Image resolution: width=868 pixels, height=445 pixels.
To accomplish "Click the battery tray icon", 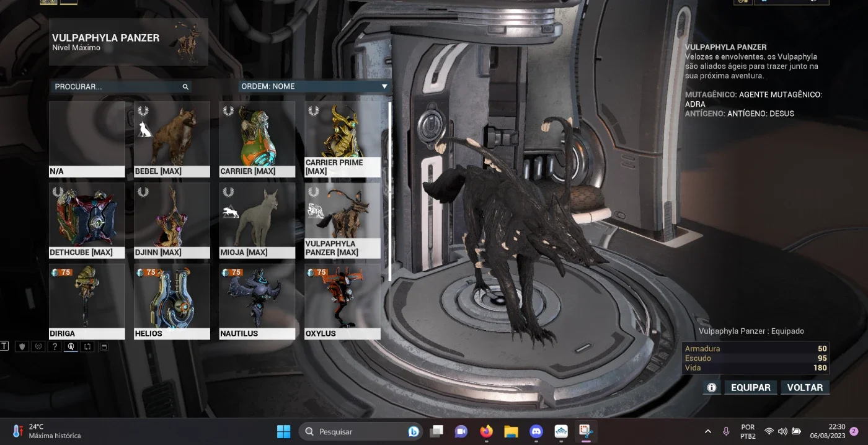I will [796, 431].
